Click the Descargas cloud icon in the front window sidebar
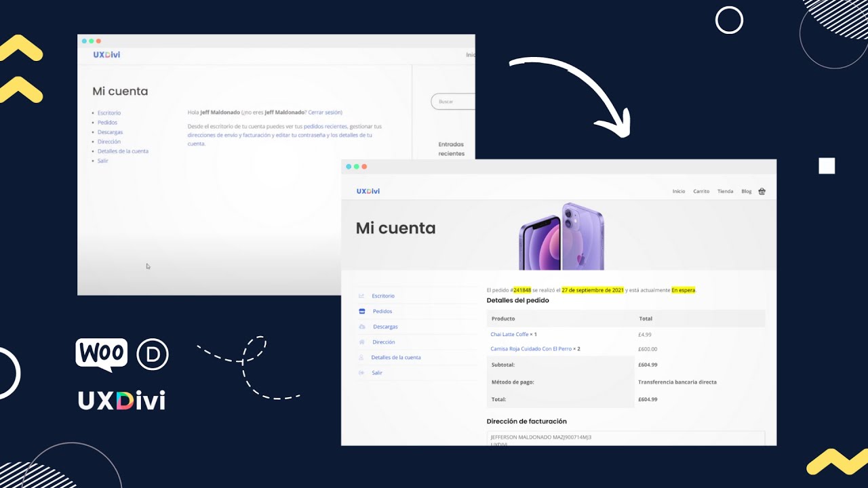The image size is (868, 488). point(361,327)
